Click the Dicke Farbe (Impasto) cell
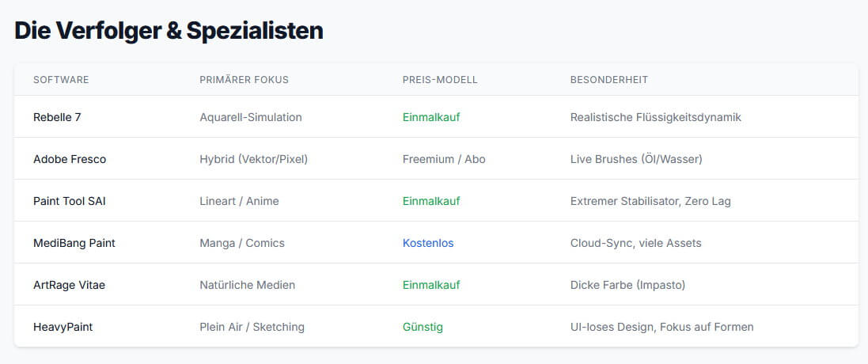 click(627, 285)
